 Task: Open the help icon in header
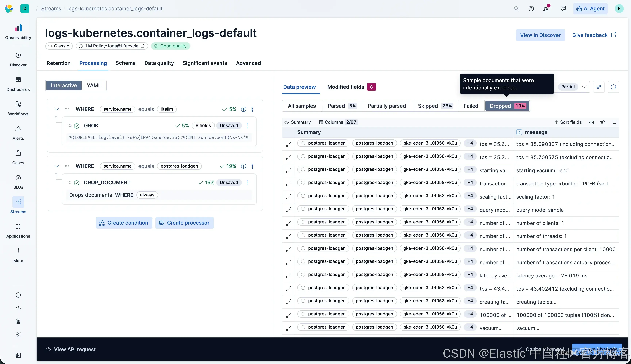tap(531, 9)
